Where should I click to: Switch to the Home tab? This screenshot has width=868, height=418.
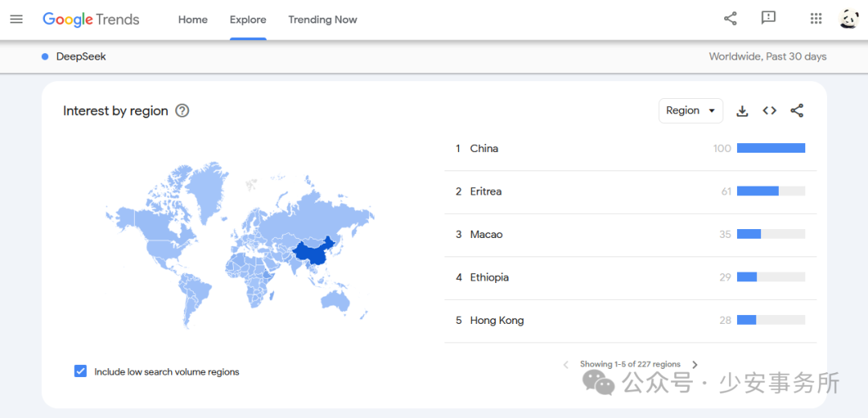[193, 19]
